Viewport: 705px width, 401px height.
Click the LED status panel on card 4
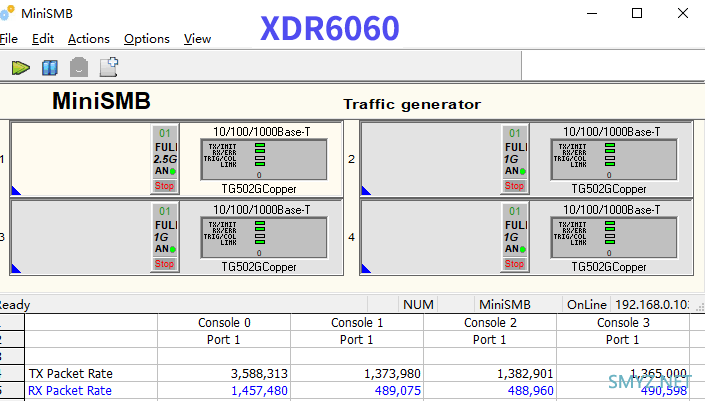[614, 238]
